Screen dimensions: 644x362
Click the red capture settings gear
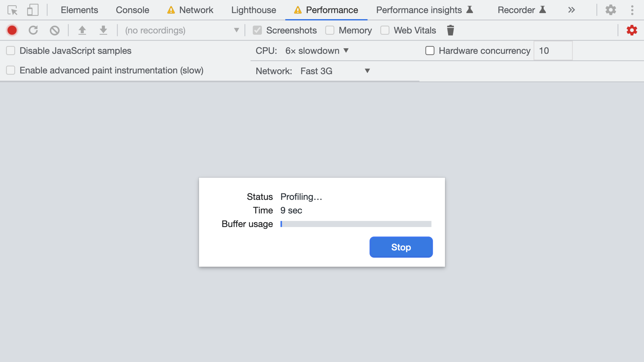click(x=632, y=30)
